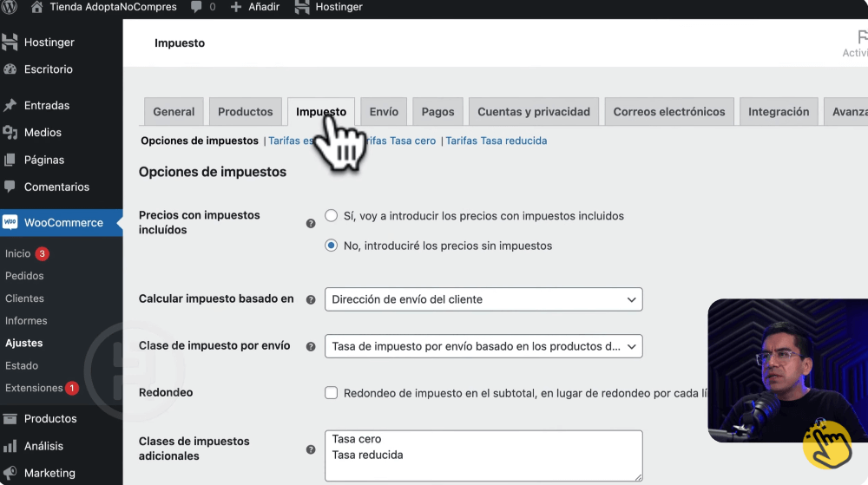
Task: Open Tarifas Tasa reducida link
Action: [x=496, y=141]
